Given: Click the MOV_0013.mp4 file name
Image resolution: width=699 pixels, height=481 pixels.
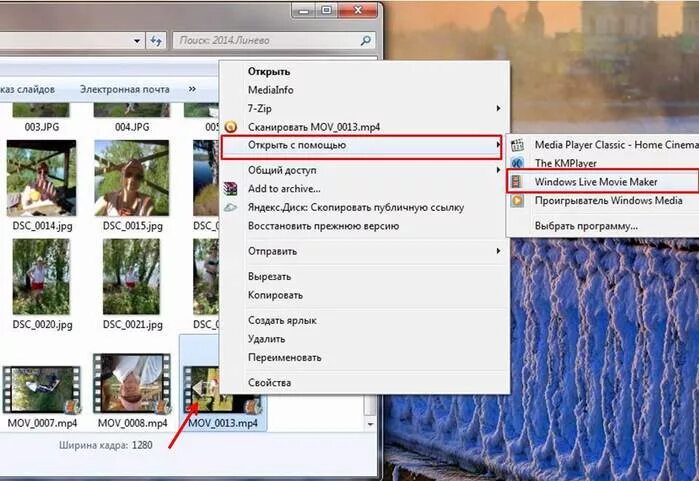Looking at the screenshot, I should coord(223,423).
